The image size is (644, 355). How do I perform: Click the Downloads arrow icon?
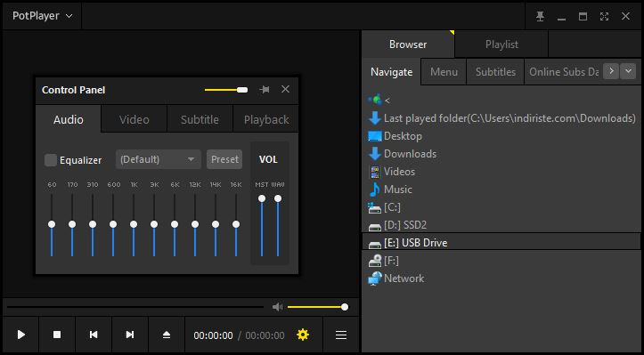click(x=375, y=154)
